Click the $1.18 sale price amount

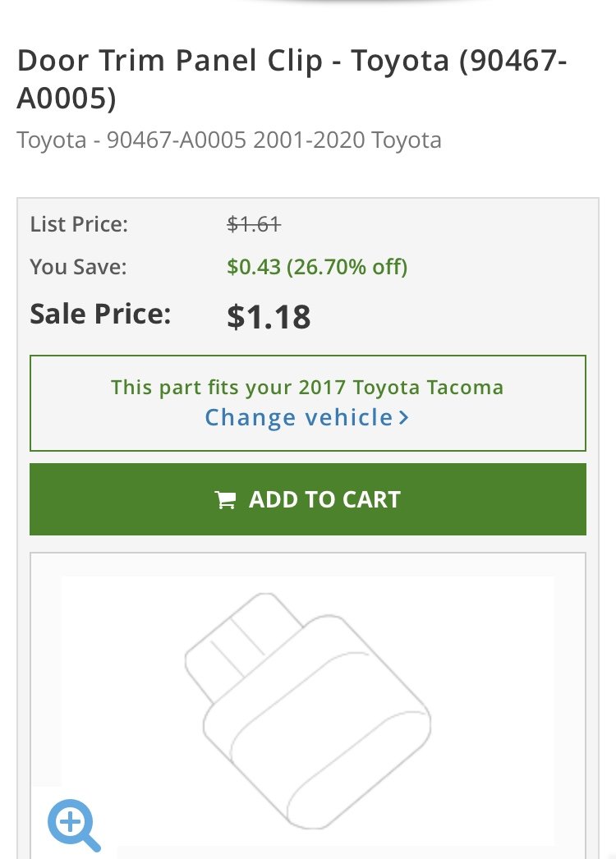269,316
